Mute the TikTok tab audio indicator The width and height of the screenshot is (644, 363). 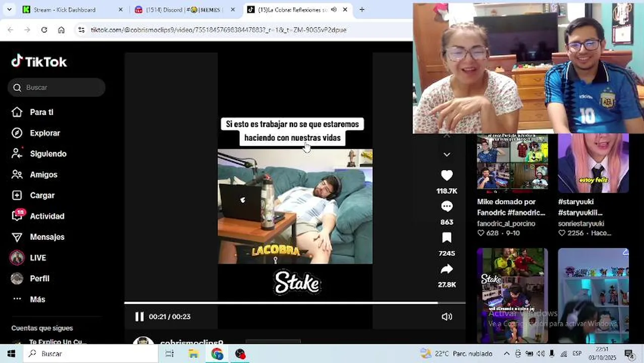[x=334, y=10]
